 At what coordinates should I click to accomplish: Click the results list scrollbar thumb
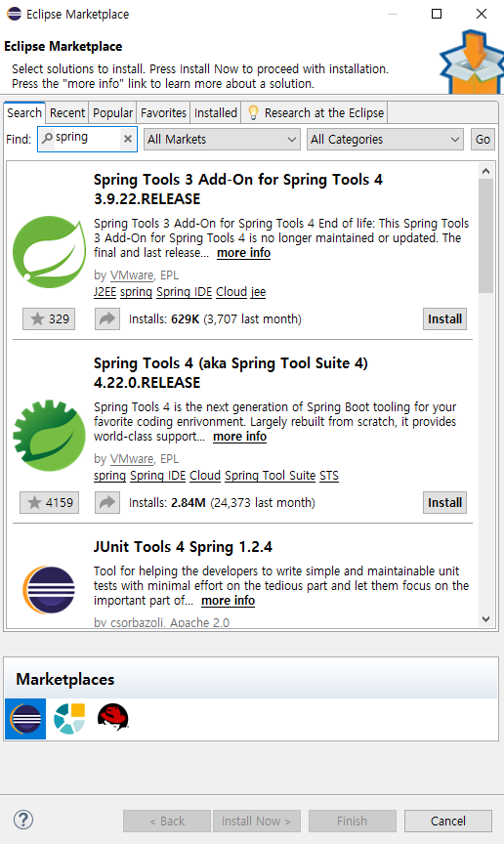tap(485, 235)
